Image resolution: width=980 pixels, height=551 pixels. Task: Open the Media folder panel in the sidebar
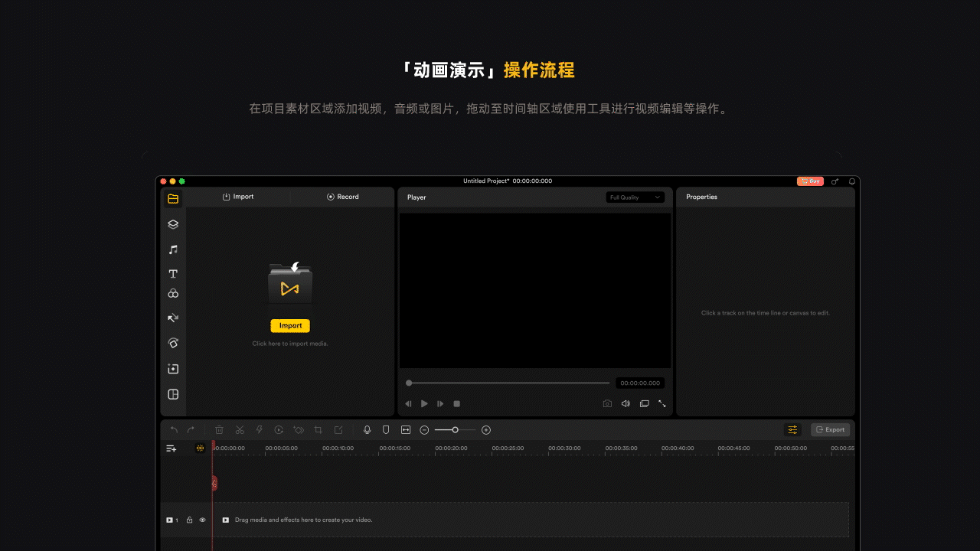173,199
